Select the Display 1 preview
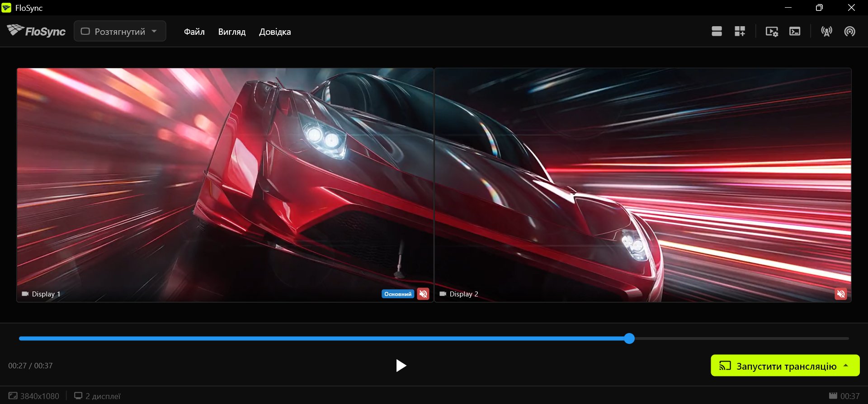The width and height of the screenshot is (868, 404). pyautogui.click(x=225, y=185)
